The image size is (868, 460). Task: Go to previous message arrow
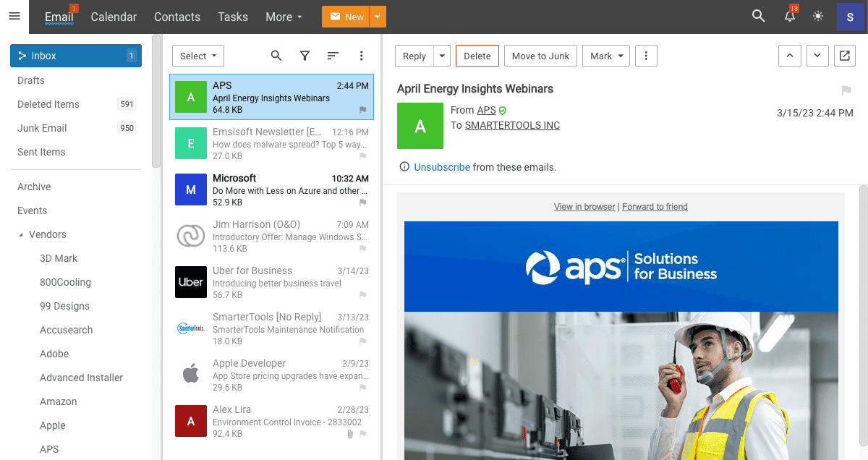(x=789, y=56)
